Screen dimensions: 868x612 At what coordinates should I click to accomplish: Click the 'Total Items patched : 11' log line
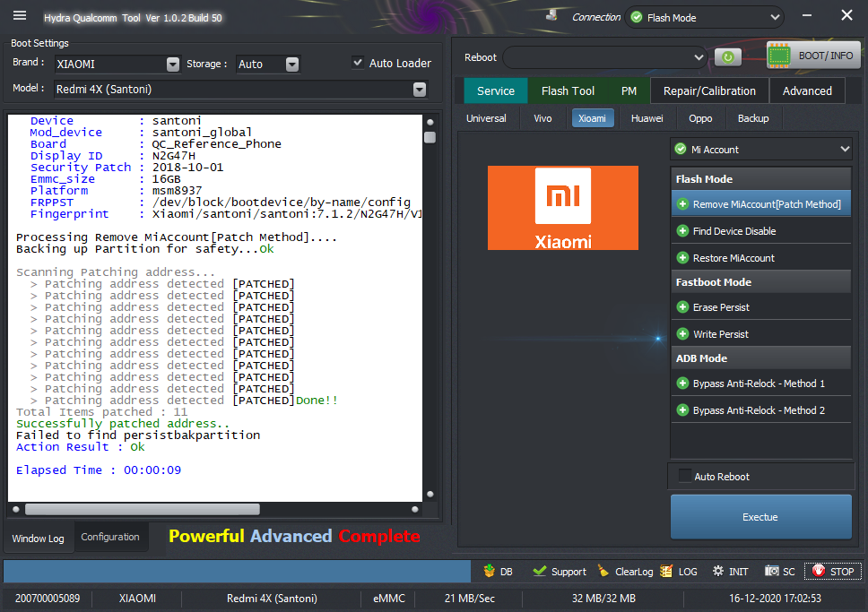[x=102, y=411]
